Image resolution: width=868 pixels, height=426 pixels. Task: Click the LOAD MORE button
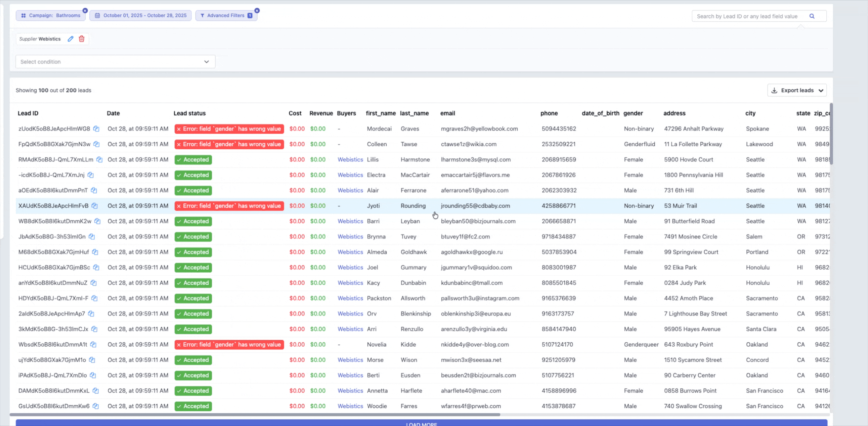tap(421, 423)
